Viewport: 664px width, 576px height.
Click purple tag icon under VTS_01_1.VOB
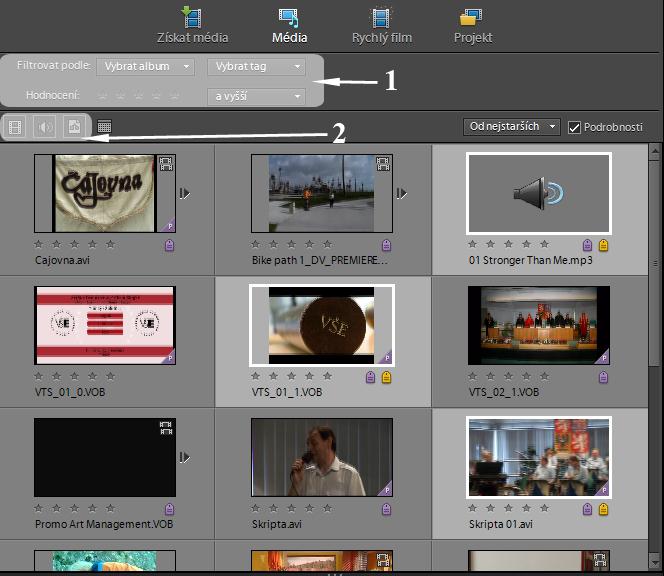click(370, 377)
